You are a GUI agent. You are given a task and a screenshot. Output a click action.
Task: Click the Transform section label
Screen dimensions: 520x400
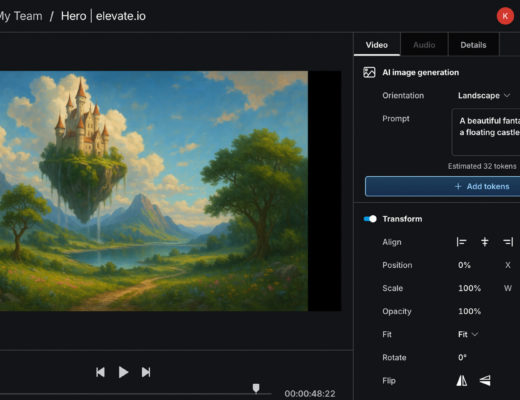(402, 219)
